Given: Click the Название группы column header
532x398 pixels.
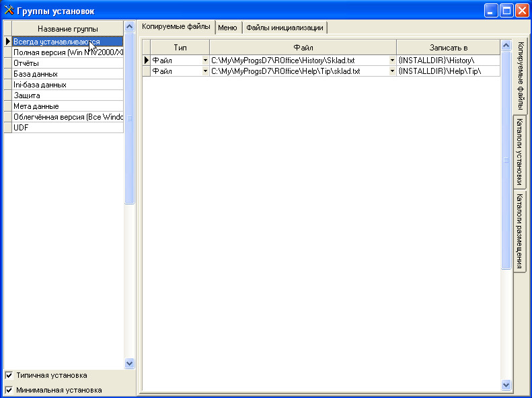Looking at the screenshot, I should pos(67,29).
